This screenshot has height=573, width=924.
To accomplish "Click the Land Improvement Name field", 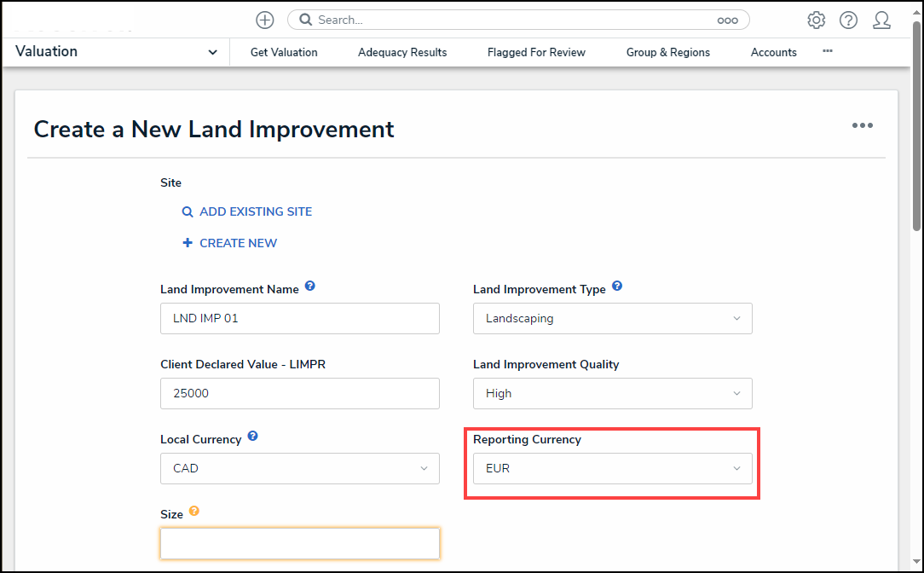I will pyautogui.click(x=300, y=318).
